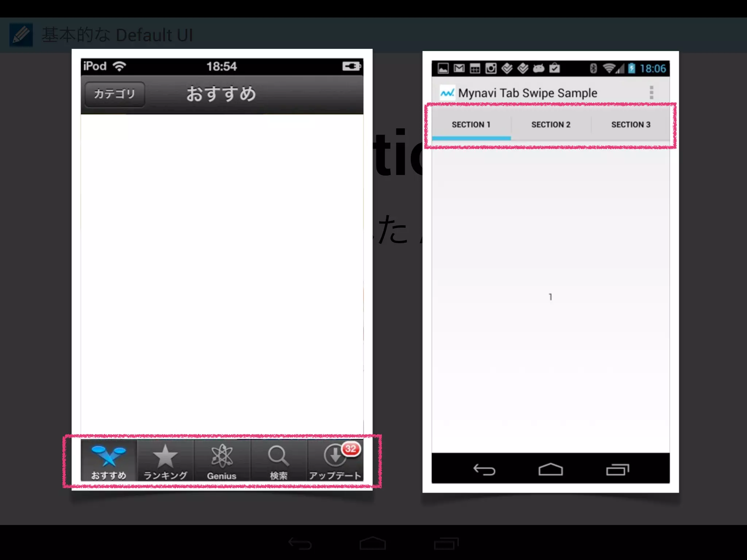Click the iPod carrier label
This screenshot has width=747, height=560.
(95, 66)
